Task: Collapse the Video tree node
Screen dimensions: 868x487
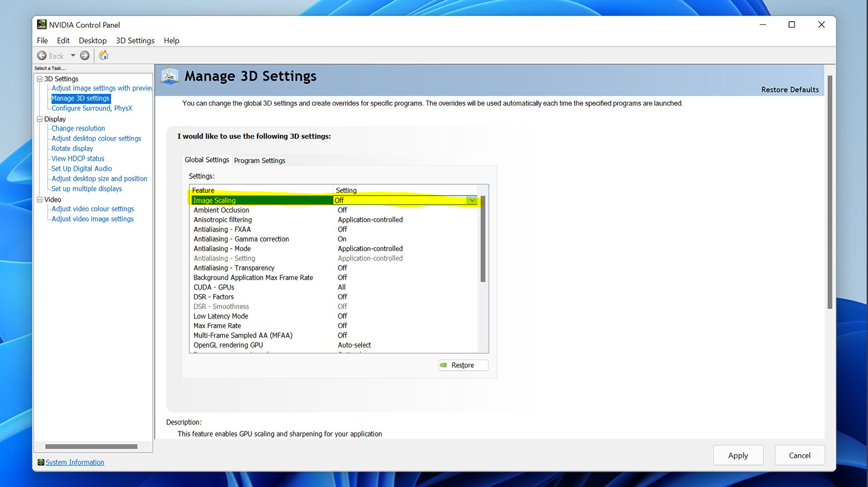Action: click(x=40, y=199)
